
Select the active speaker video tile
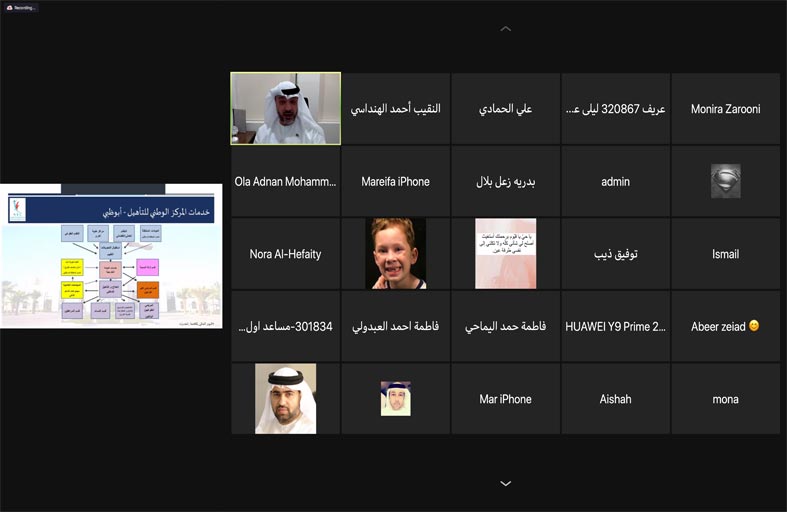pyautogui.click(x=285, y=108)
